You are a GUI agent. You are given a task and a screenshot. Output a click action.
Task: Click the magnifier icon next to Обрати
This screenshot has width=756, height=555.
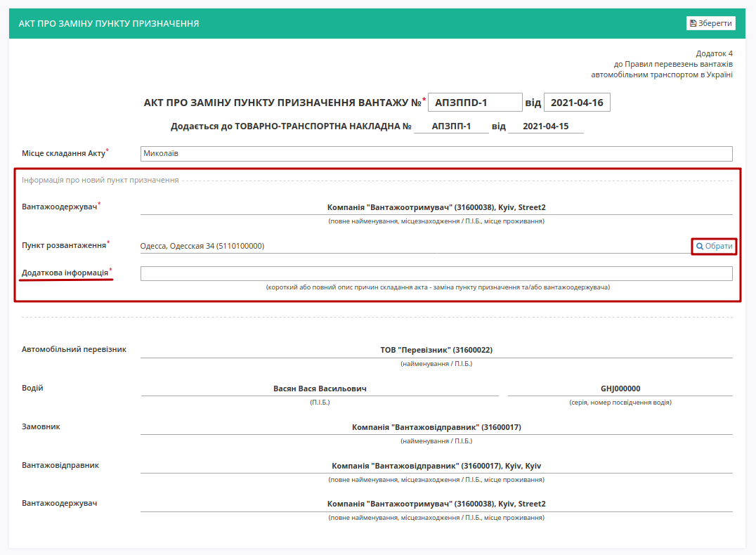pos(700,247)
